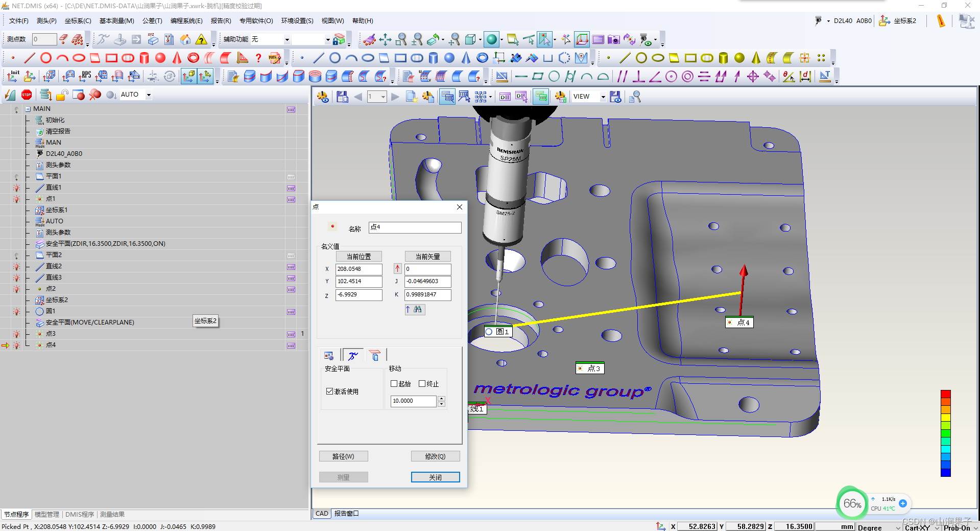This screenshot has width=980, height=531.
Task: Select the blue Line construct tool
Action: click(x=319, y=58)
